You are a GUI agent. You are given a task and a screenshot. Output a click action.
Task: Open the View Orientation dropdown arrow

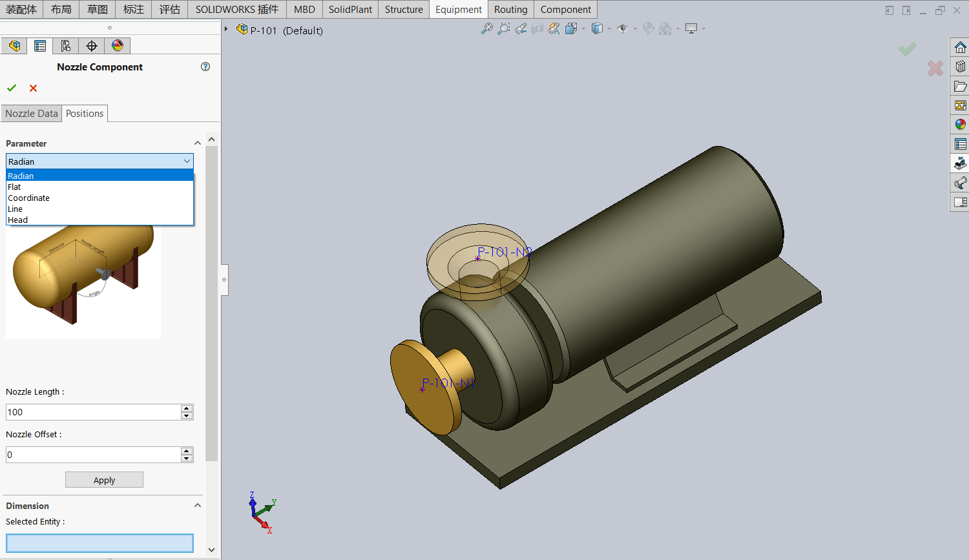click(x=583, y=28)
